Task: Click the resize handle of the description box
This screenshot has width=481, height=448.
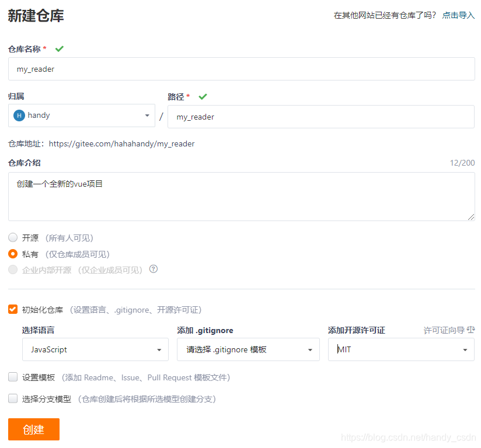Action: point(471,217)
